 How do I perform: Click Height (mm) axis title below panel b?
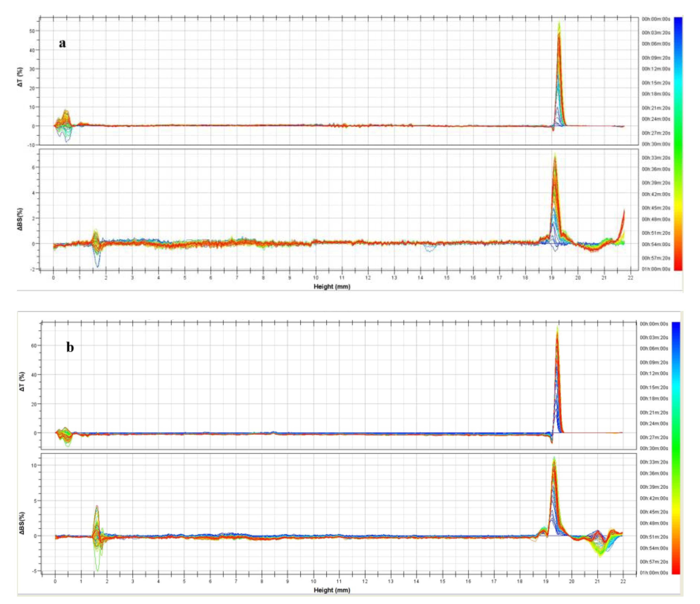click(332, 590)
